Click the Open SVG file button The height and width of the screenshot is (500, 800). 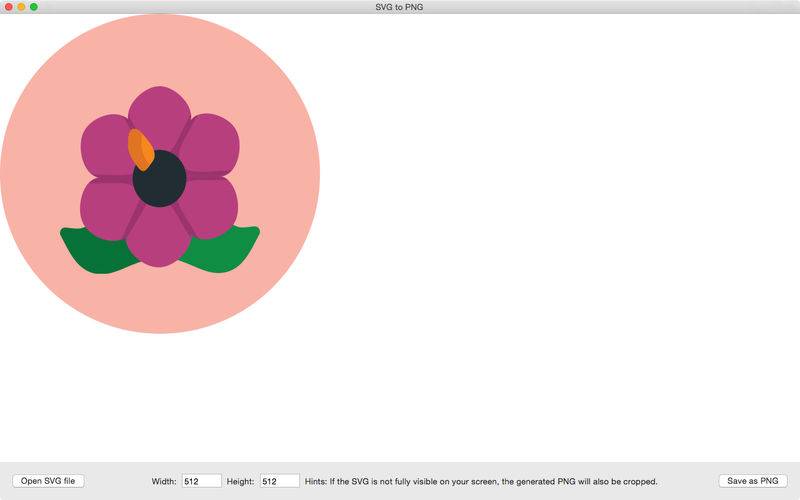(x=48, y=481)
